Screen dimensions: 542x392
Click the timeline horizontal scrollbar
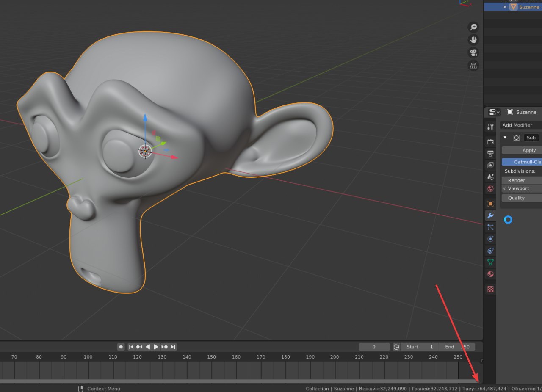(239, 381)
